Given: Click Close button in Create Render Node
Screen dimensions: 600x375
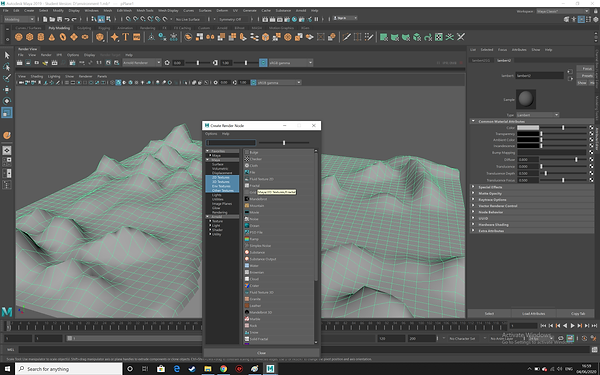Looking at the screenshot, I should coord(261,353).
